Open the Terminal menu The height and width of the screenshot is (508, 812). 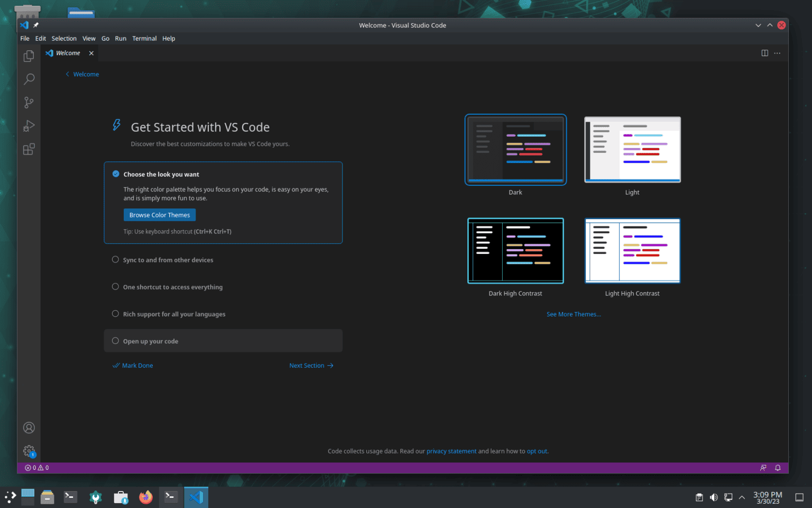pos(144,38)
